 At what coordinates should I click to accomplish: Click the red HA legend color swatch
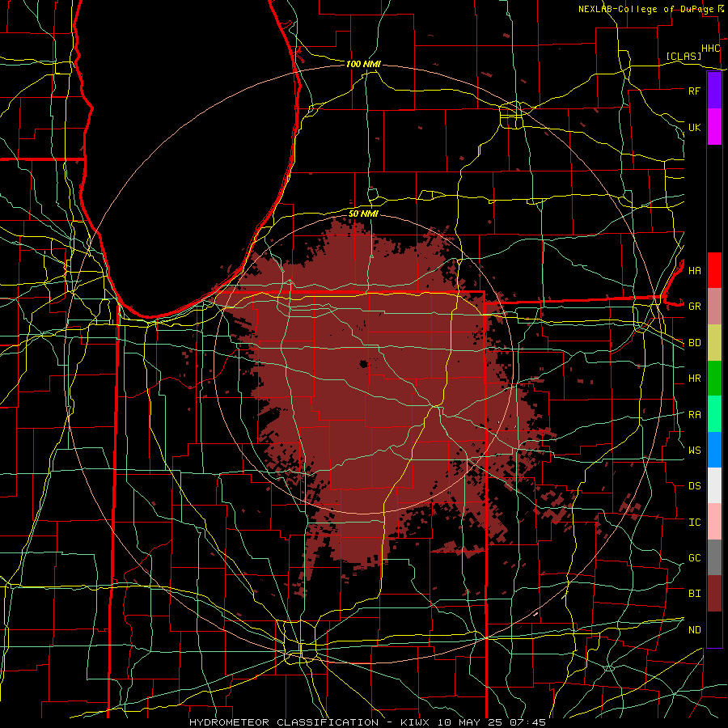click(714, 270)
